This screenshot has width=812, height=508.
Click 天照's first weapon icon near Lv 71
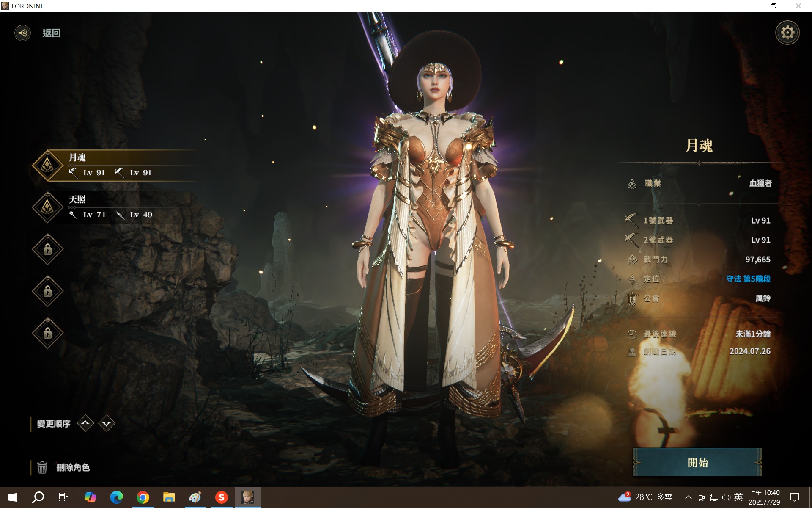pos(73,215)
